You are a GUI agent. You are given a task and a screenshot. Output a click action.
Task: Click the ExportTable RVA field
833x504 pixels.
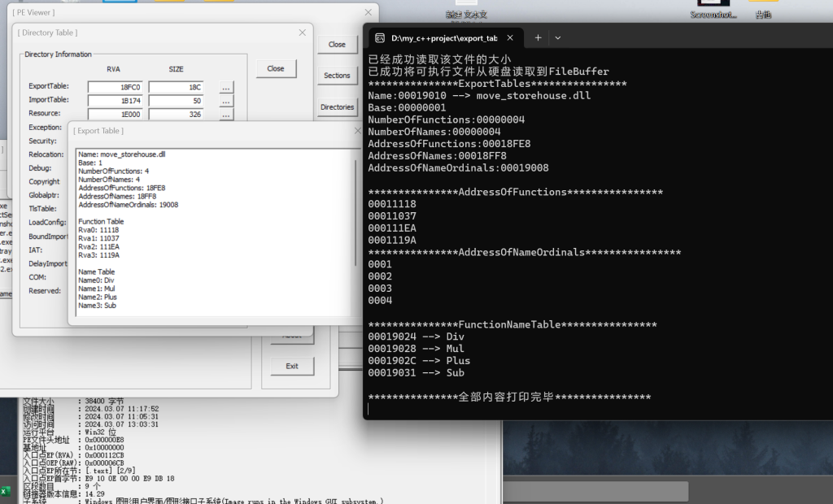115,87
